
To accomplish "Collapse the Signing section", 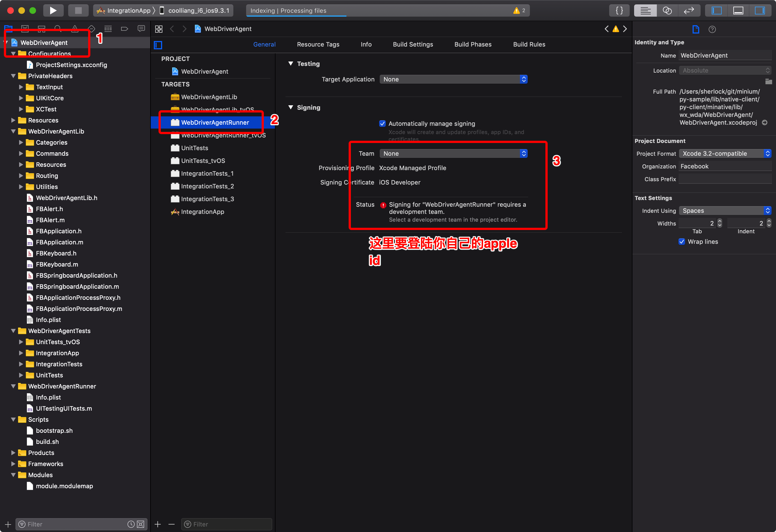I will click(x=290, y=108).
